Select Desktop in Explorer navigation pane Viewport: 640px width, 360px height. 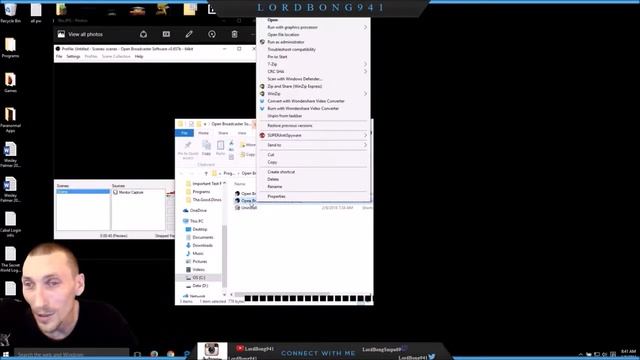pyautogui.click(x=197, y=229)
